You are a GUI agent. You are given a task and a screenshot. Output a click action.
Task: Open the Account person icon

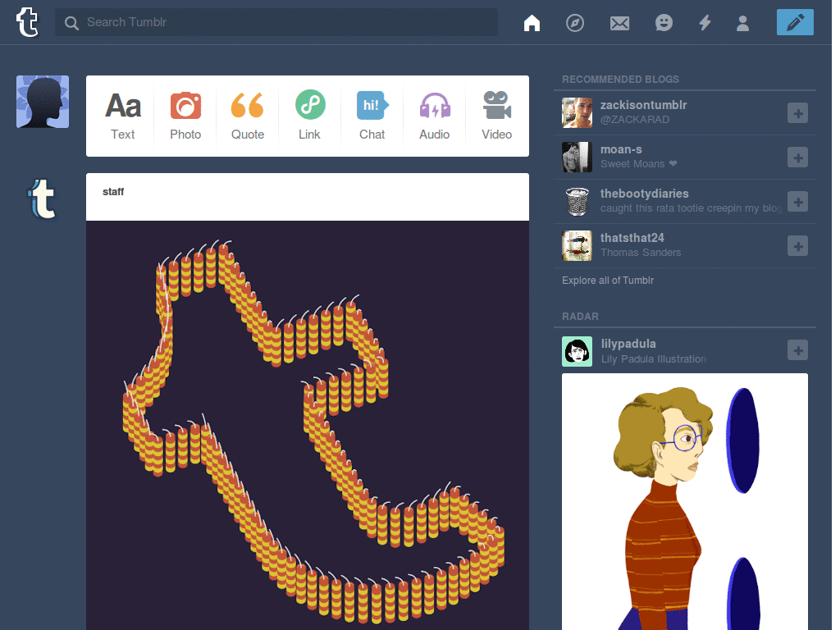(742, 23)
